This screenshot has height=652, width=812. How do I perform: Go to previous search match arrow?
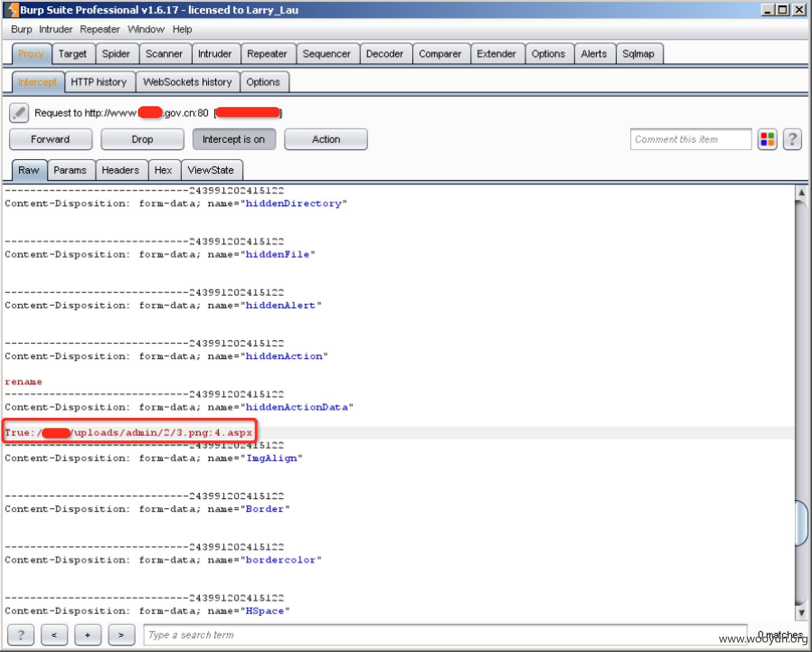[x=54, y=635]
